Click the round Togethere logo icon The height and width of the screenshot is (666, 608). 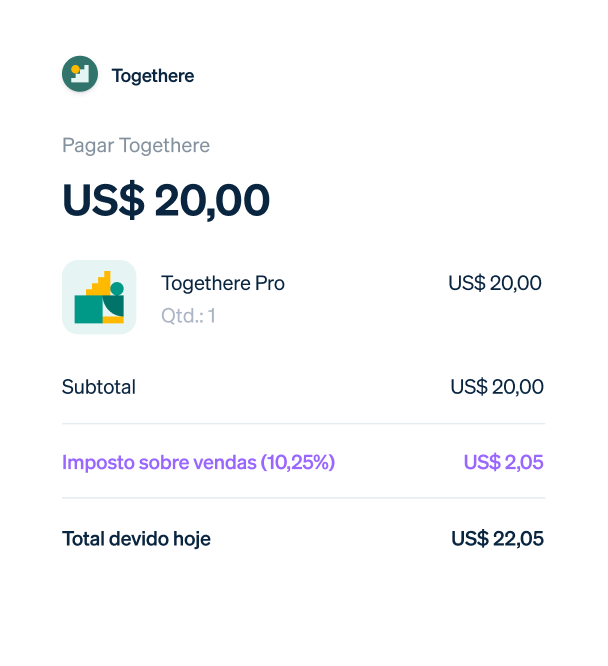tap(80, 74)
